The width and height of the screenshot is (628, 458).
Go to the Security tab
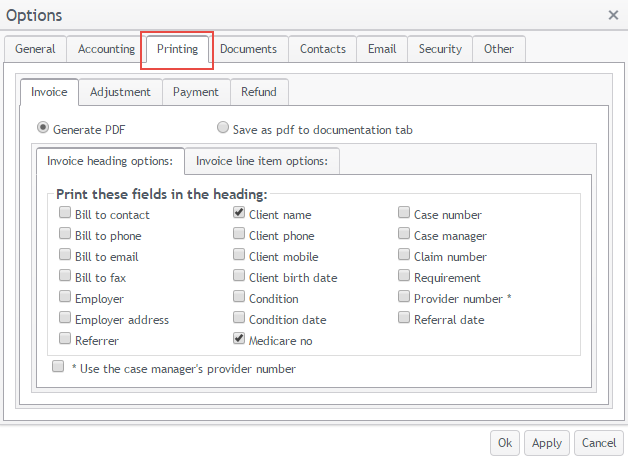(440, 49)
